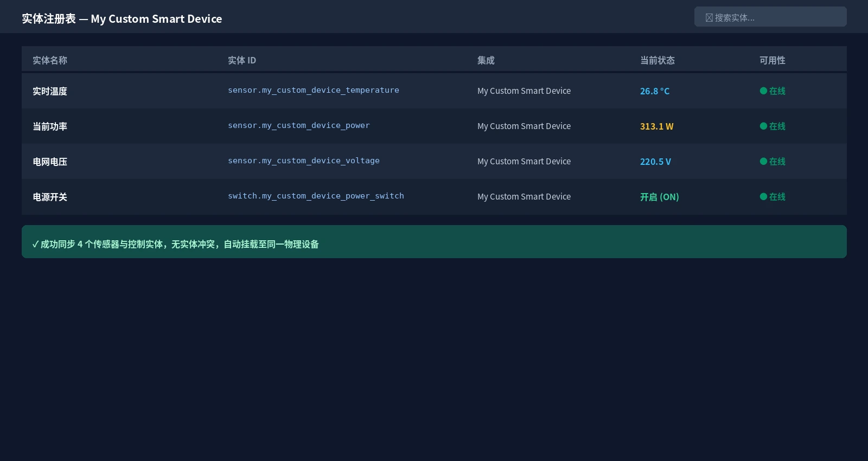The width and height of the screenshot is (868, 461).
Task: Sort by 实体 ID column header
Action: [x=242, y=60]
